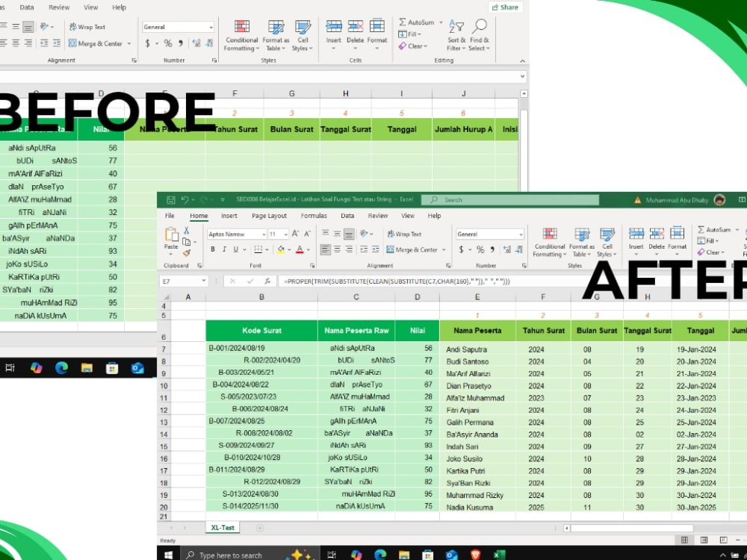Open Name Box dropdown showing E7
The image size is (747, 560).
204,281
